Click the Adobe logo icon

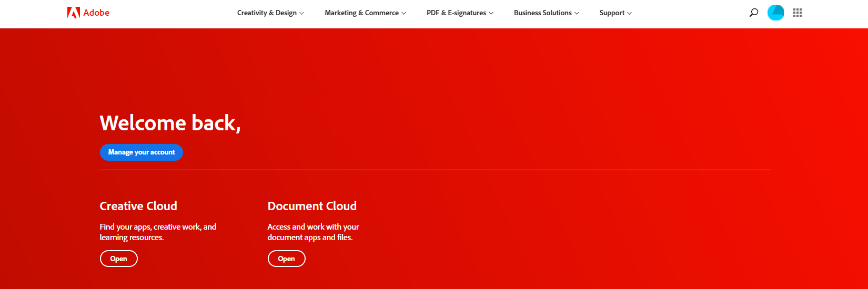[74, 13]
